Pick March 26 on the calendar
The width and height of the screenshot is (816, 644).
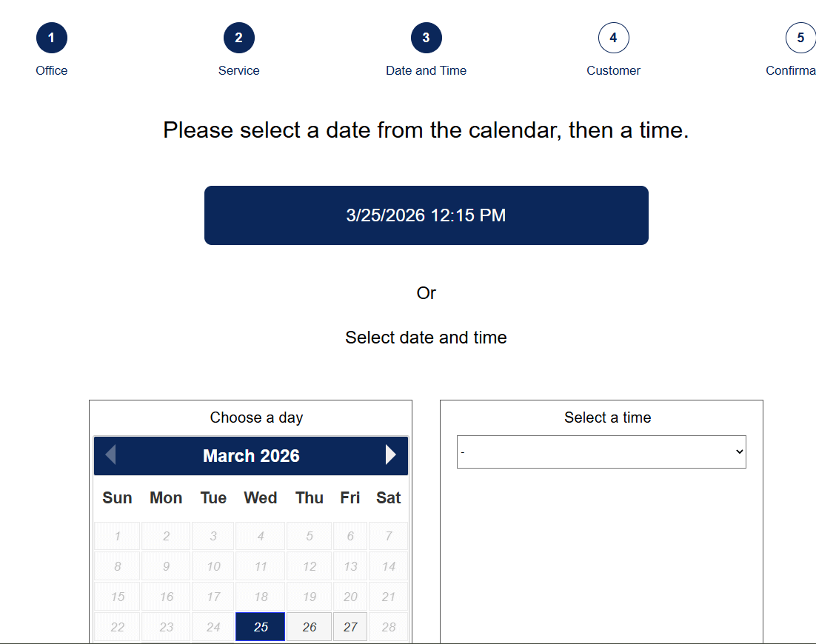(310, 627)
